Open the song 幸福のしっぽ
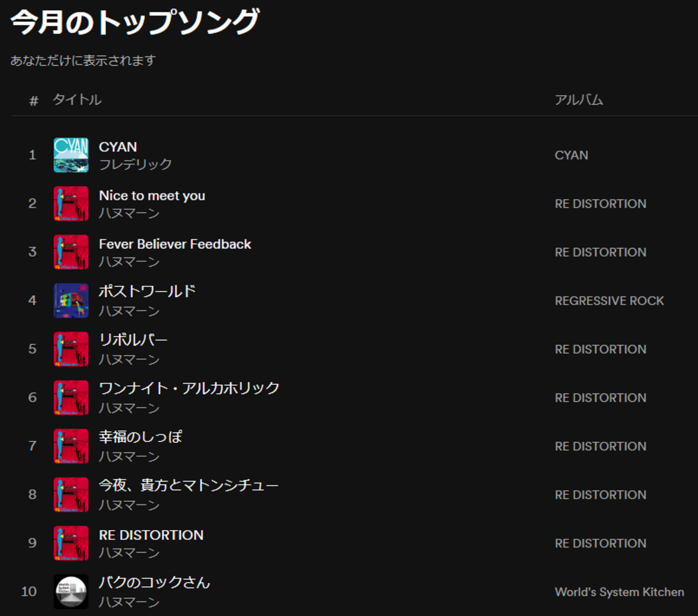The image size is (698, 616). point(141,437)
